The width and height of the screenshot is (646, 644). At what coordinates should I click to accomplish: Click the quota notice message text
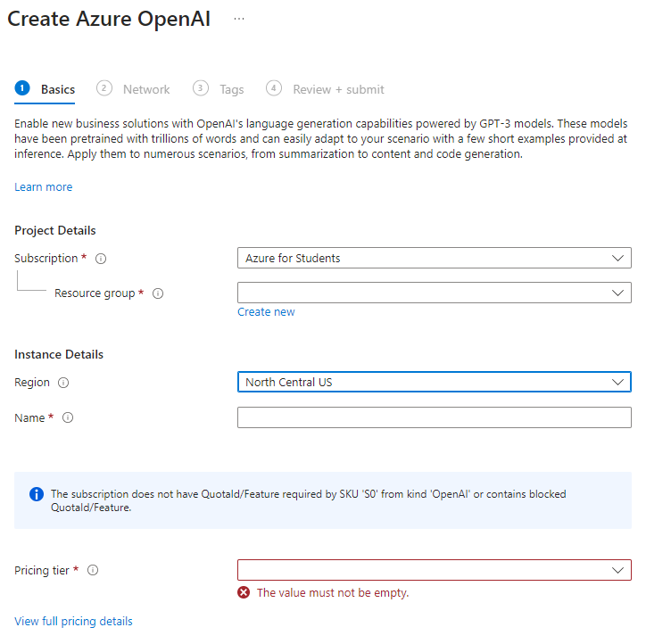tap(308, 500)
